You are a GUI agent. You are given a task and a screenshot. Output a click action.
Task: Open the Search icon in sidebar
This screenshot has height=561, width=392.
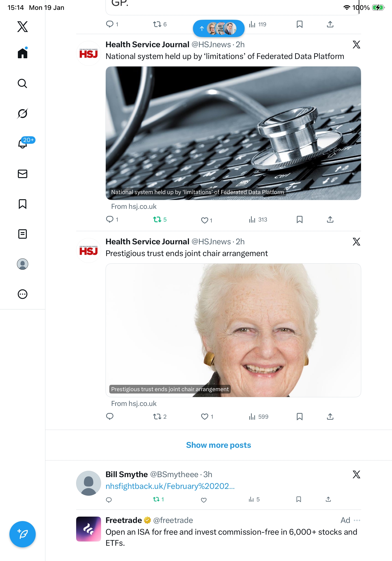tap(22, 83)
